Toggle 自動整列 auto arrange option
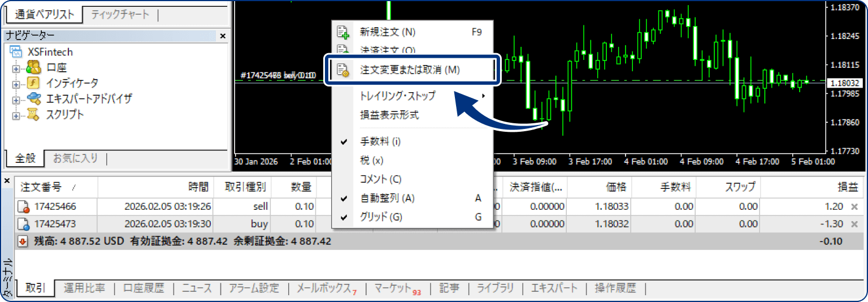 click(412, 199)
